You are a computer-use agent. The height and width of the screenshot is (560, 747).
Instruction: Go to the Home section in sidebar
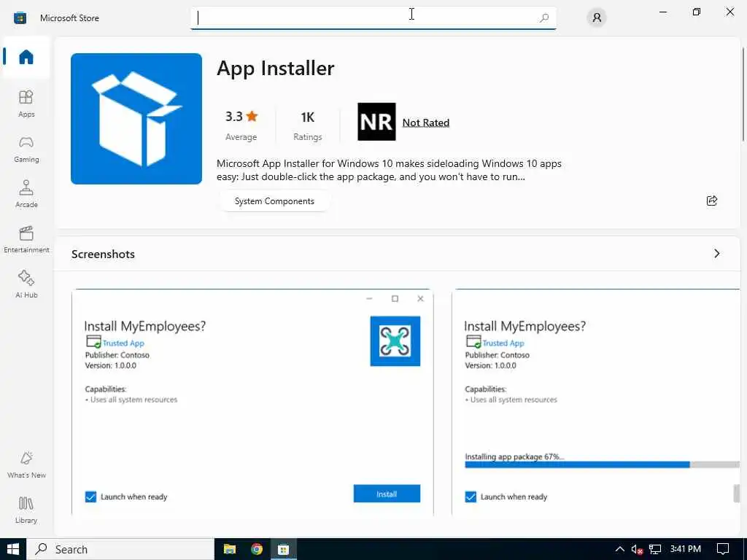tap(26, 57)
